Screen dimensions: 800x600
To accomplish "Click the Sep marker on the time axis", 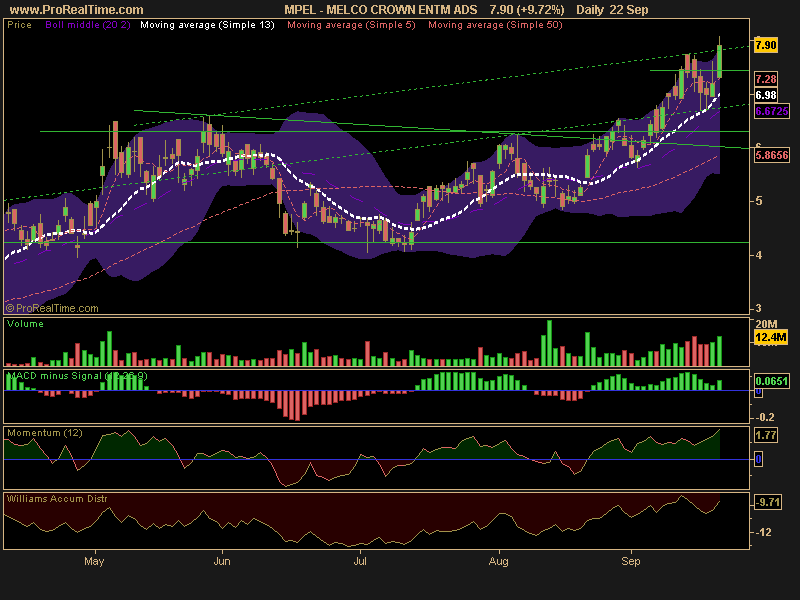I will tap(631, 561).
